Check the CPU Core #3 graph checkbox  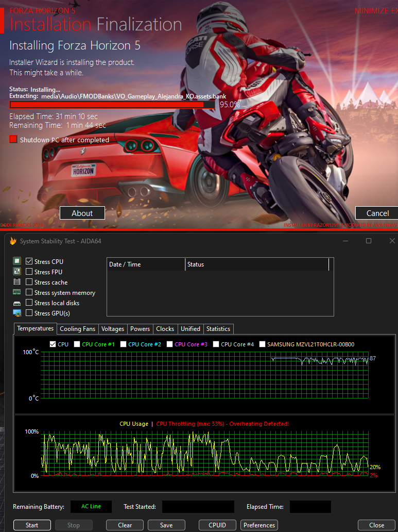170,344
